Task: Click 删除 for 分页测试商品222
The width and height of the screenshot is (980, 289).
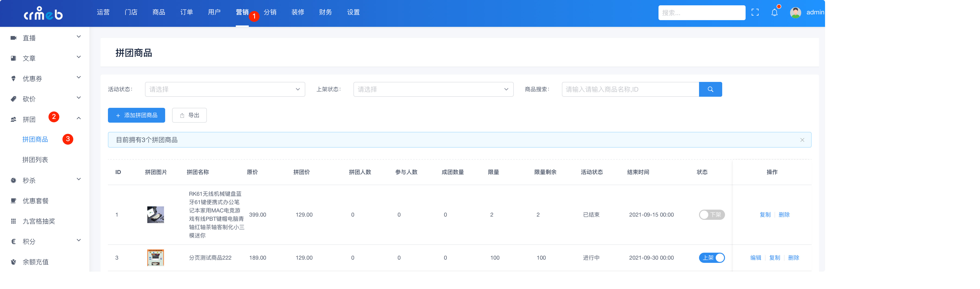Action: [793, 258]
